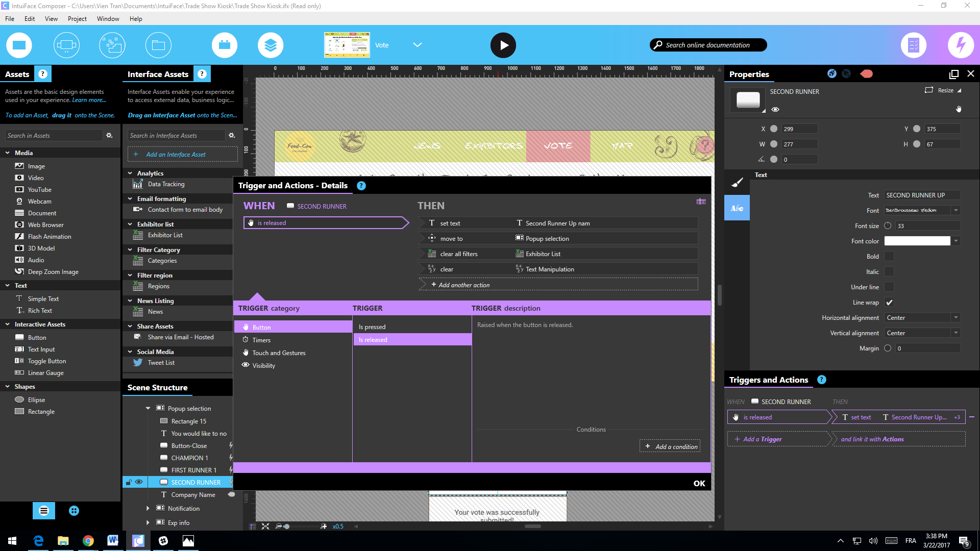Open the Project menu
This screenshot has height=551, width=980.
(x=77, y=19)
